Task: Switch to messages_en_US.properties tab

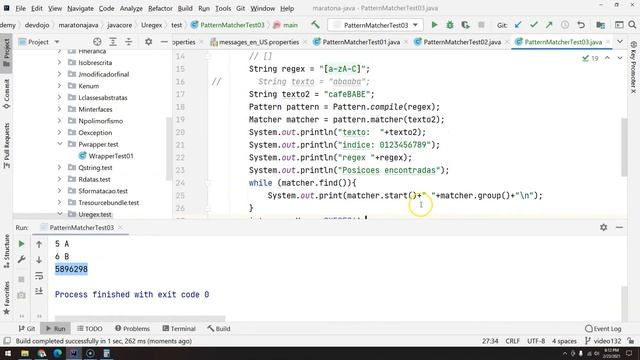Action: click(x=258, y=42)
